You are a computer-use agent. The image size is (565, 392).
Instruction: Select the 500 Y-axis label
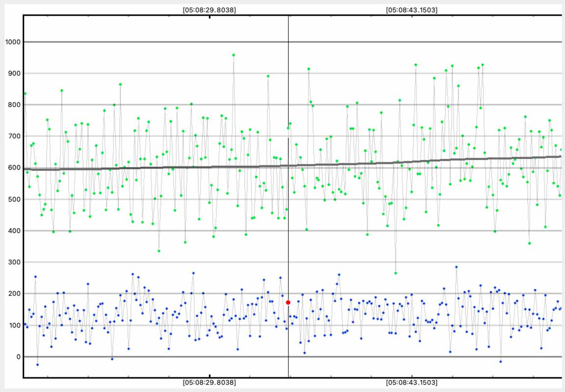point(12,199)
